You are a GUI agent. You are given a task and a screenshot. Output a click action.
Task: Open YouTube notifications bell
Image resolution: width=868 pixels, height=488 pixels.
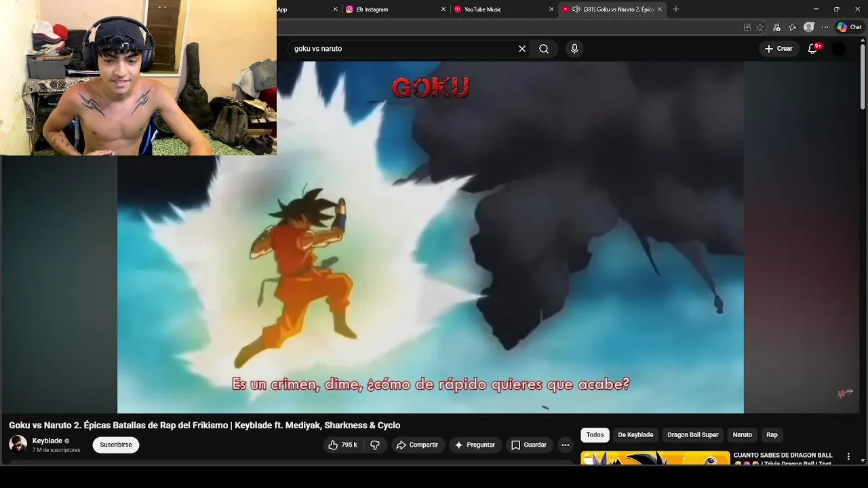click(813, 49)
